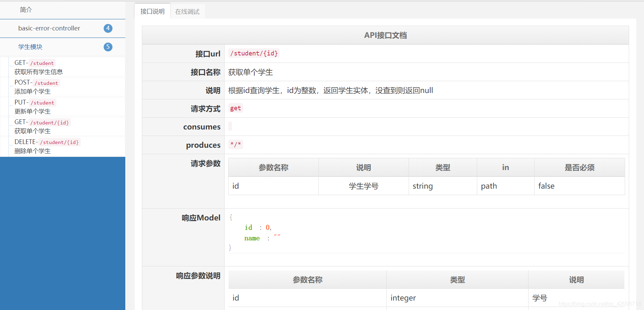The image size is (644, 310).
Task: Open POST /student 添加单个学生 endpoint
Action: (62, 87)
